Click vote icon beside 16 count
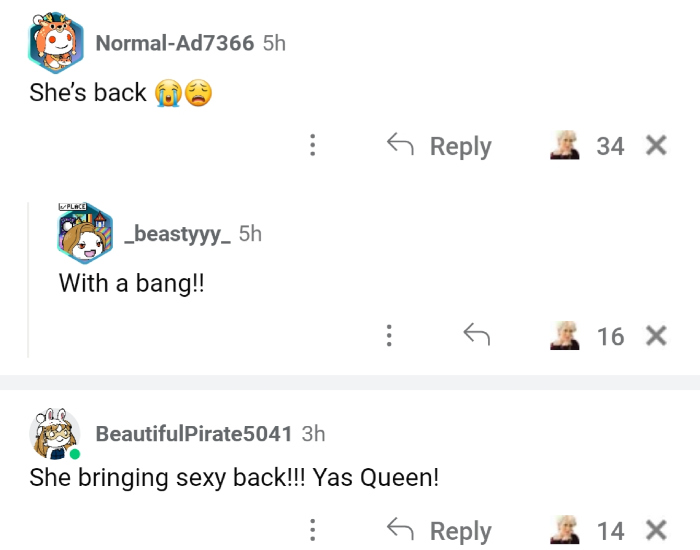 click(566, 337)
